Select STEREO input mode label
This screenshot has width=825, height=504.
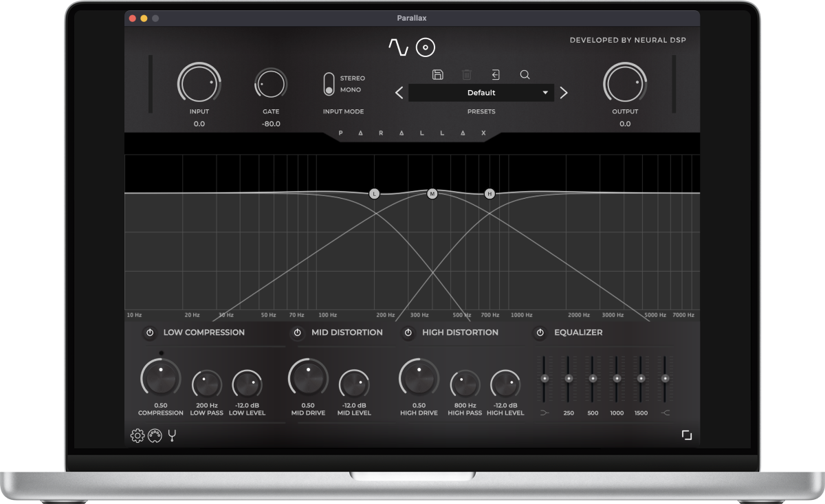point(353,78)
